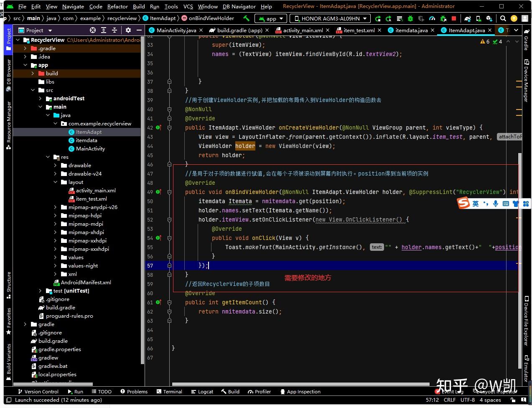Screen dimensions: 532x408
Task: Click Select Opened File target icon
Action: [x=93, y=30]
